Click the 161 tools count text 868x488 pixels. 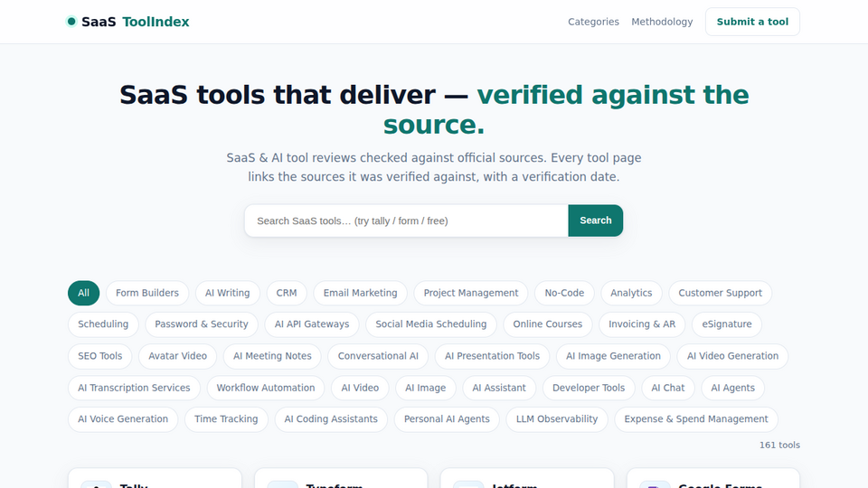(779, 445)
